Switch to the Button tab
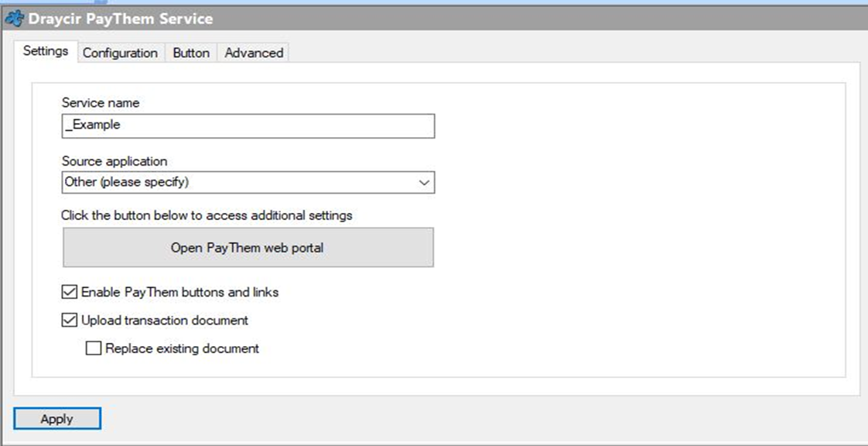The image size is (868, 446). tap(191, 53)
